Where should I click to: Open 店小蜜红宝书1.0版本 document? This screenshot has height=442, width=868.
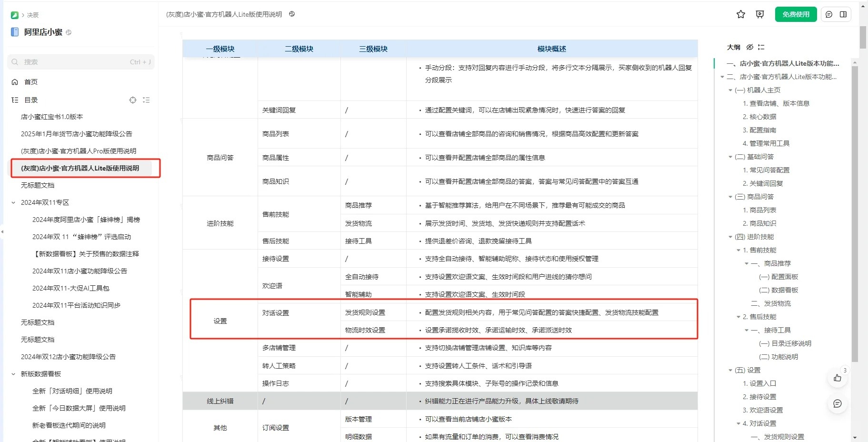tap(52, 117)
